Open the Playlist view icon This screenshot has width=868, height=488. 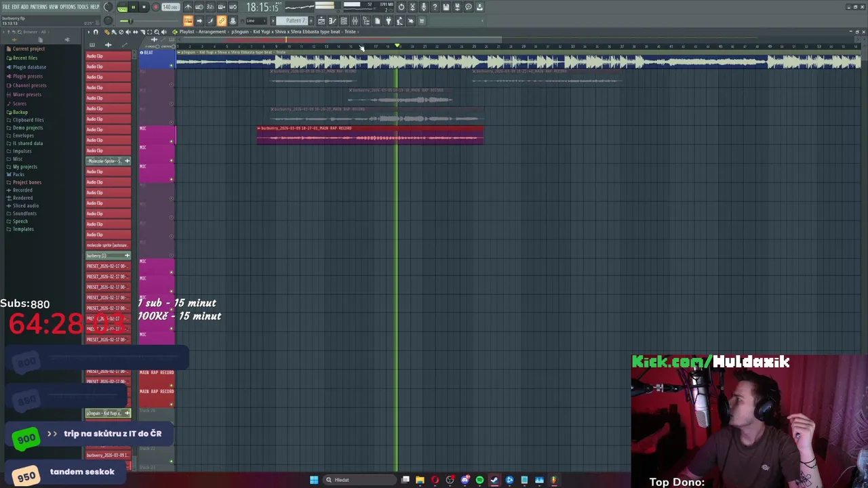(321, 21)
